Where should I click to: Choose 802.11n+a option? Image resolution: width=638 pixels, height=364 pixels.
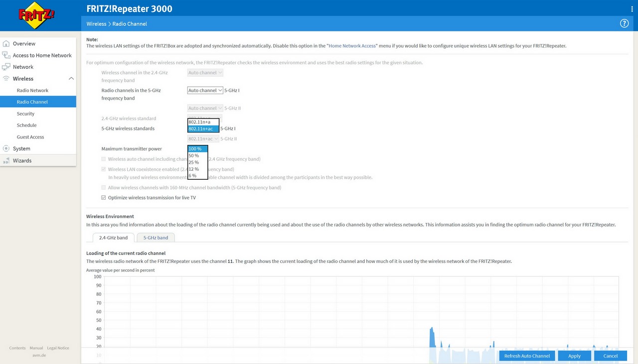coord(203,122)
